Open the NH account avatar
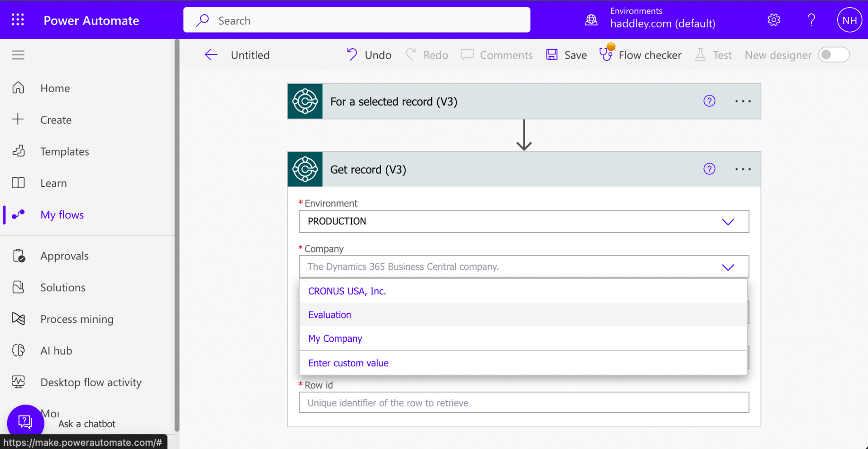868x449 pixels. (x=849, y=20)
